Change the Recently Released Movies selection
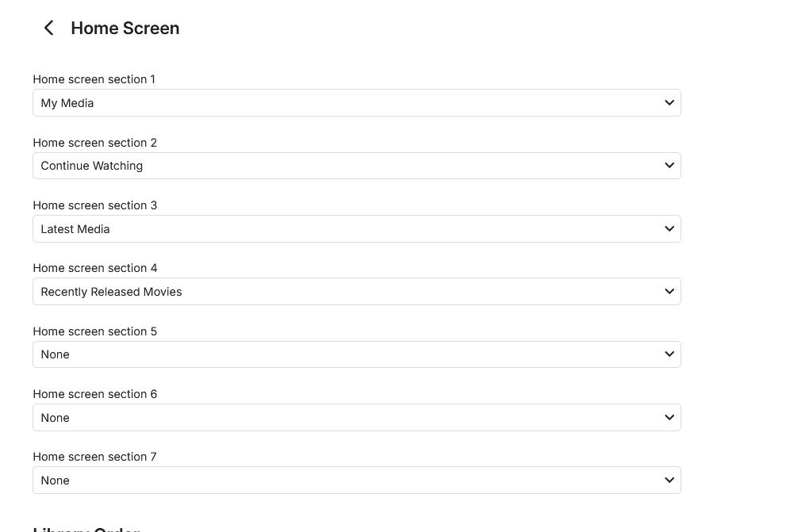The image size is (805, 532). coord(356,292)
